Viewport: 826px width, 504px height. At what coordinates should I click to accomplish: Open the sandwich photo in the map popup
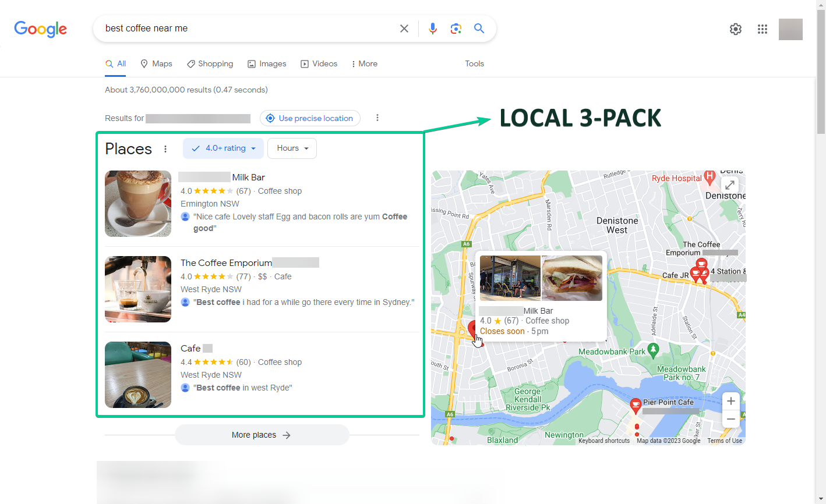coord(572,278)
